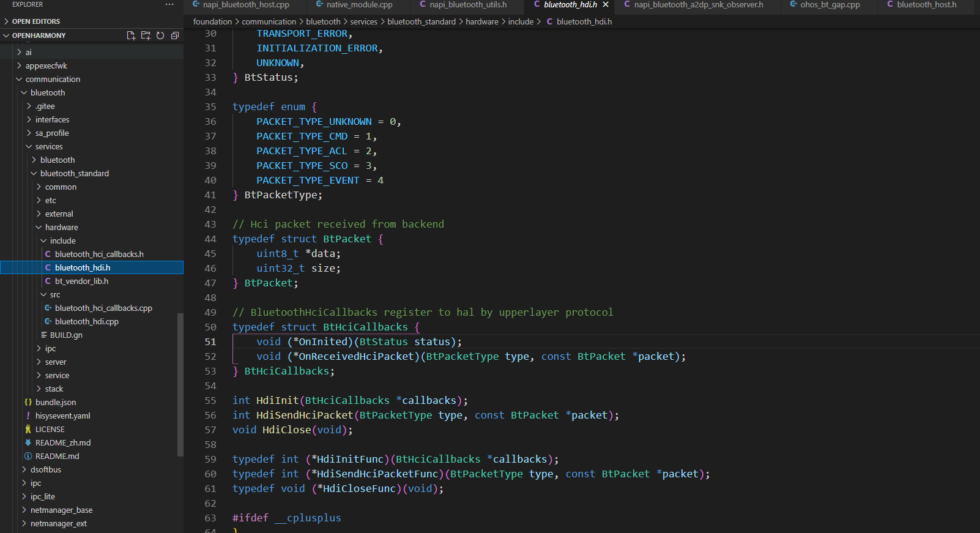
Task: Click 'bluetooth_standard' in the breadcrumb
Action: [421, 21]
